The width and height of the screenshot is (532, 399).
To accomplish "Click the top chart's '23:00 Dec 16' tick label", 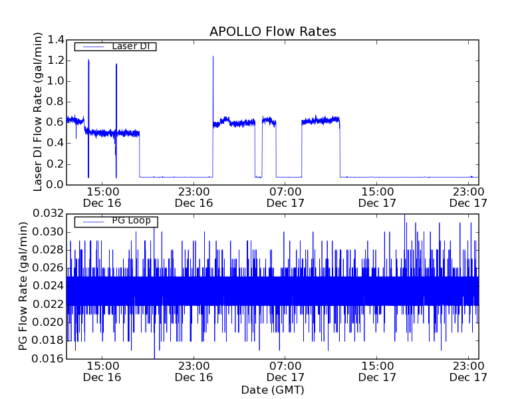I will (x=194, y=198).
